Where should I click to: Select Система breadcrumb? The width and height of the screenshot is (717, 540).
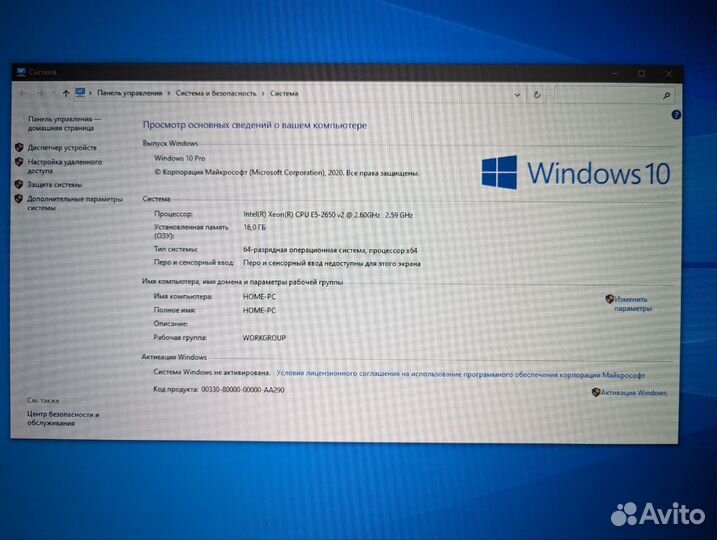[284, 93]
